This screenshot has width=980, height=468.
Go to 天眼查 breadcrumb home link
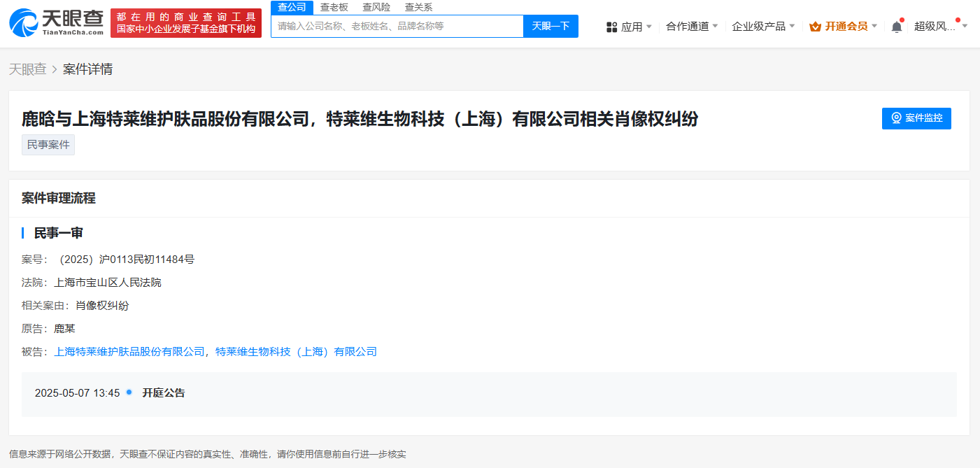click(27, 69)
